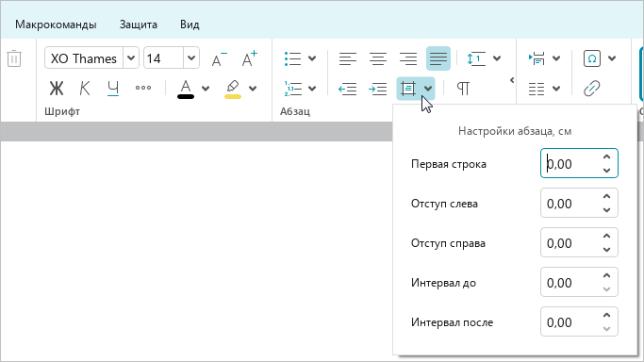Toggle underline formatting (Ч)

113,89
